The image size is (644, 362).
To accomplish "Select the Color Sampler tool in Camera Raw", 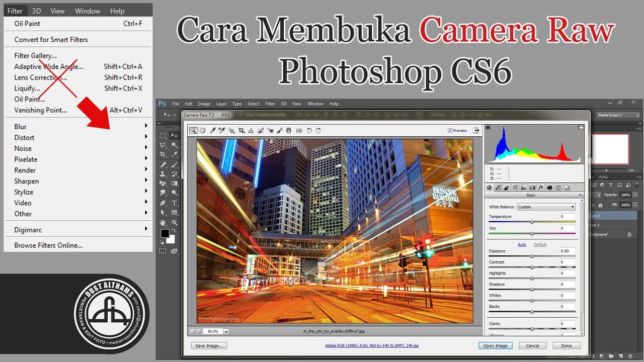I will click(x=222, y=131).
